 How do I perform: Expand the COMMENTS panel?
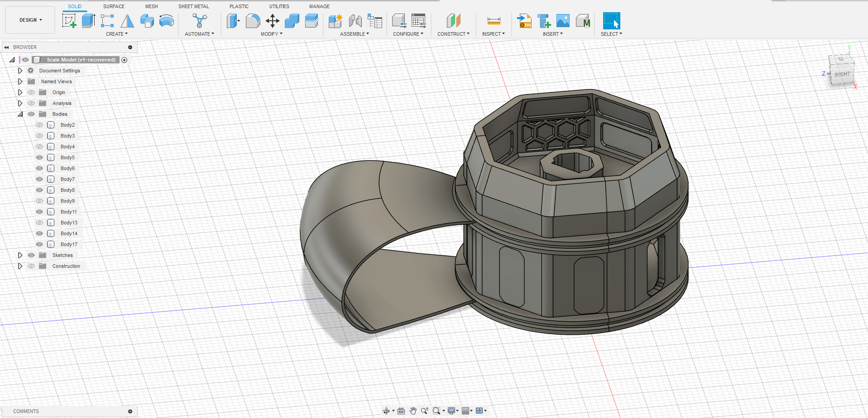coord(130,411)
